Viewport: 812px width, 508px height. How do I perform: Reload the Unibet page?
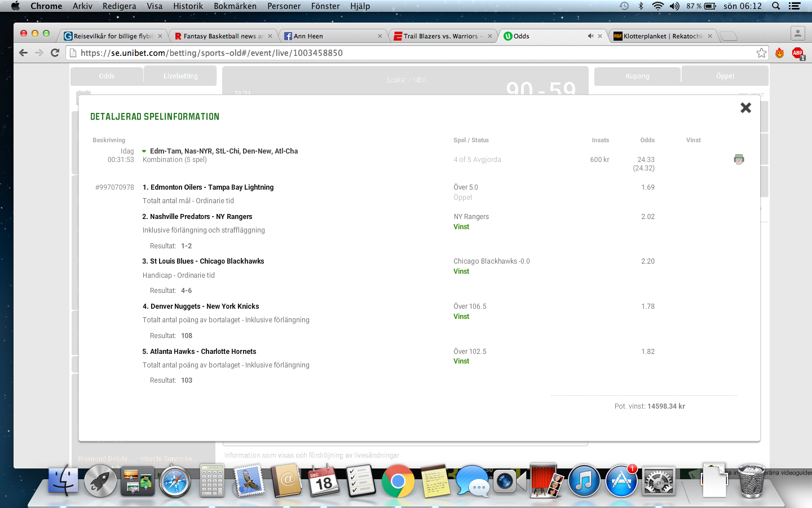tap(55, 53)
